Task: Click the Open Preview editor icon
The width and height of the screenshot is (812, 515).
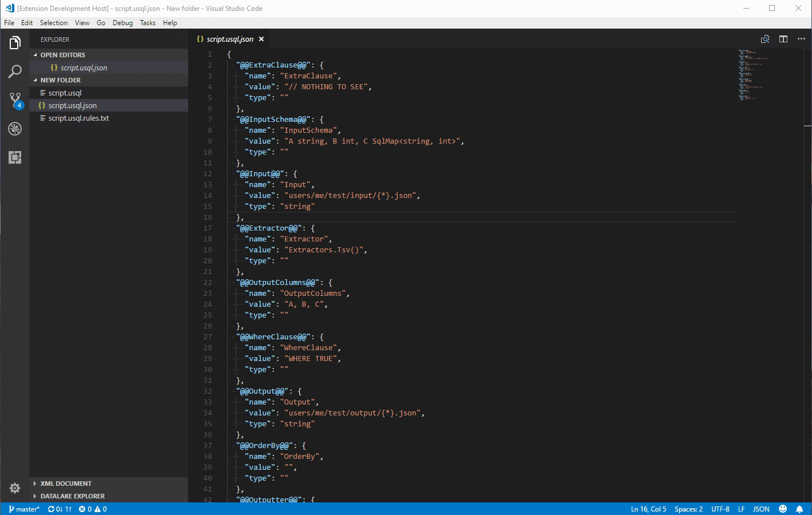Action: click(x=765, y=39)
